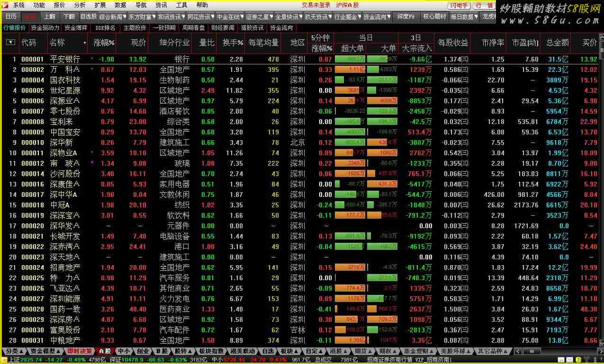This screenshot has width=604, height=364.
Task: Click the 日历 toolbar button
Action: pyautogui.click(x=11, y=17)
